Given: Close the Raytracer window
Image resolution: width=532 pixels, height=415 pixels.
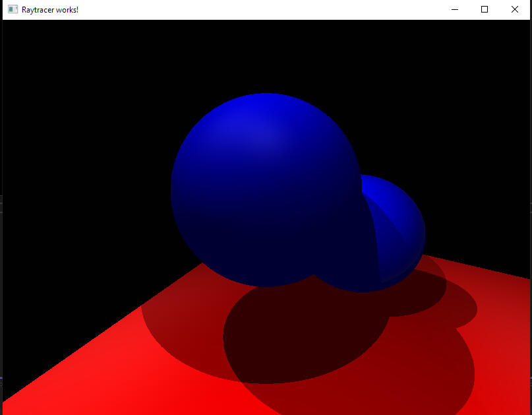Looking at the screenshot, I should (x=515, y=10).
